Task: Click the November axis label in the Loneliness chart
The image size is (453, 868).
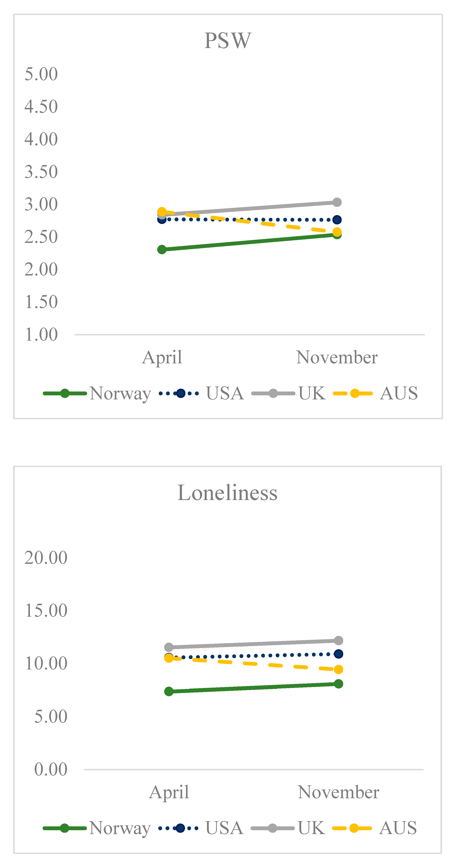Action: click(x=338, y=792)
